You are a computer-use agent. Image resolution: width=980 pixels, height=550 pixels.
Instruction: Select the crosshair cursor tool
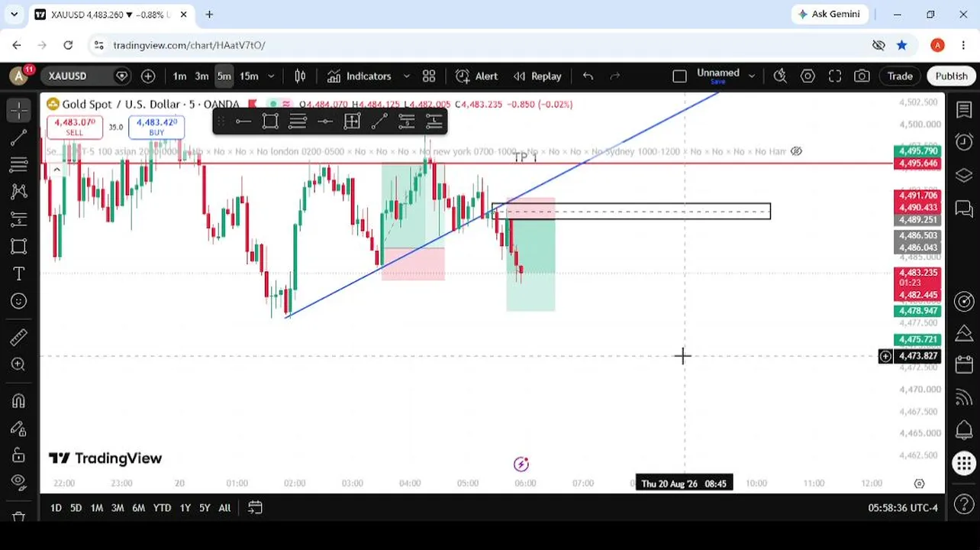click(x=18, y=111)
